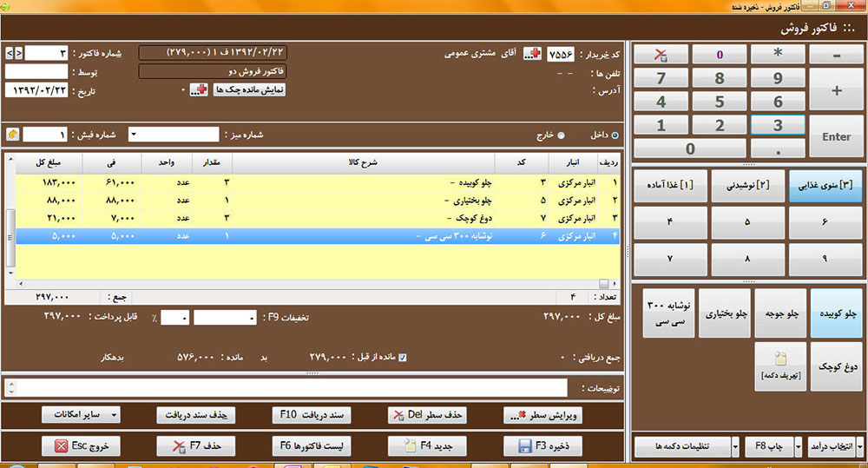Click the backspace delete key on the numpad
Image resolution: width=868 pixels, height=468 pixels.
661,55
